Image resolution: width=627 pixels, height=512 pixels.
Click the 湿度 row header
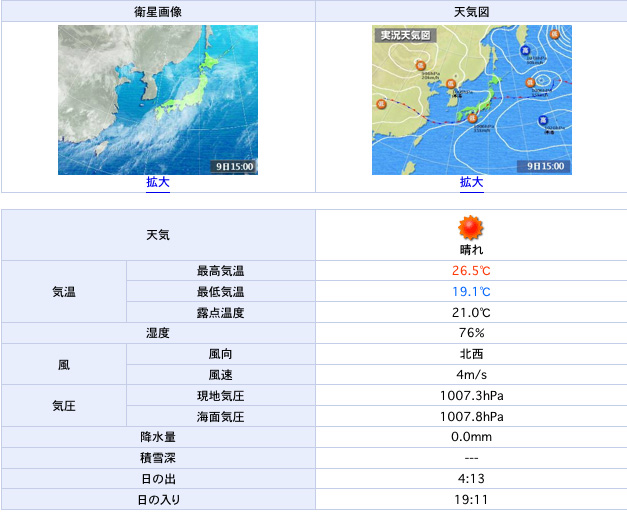point(158,333)
